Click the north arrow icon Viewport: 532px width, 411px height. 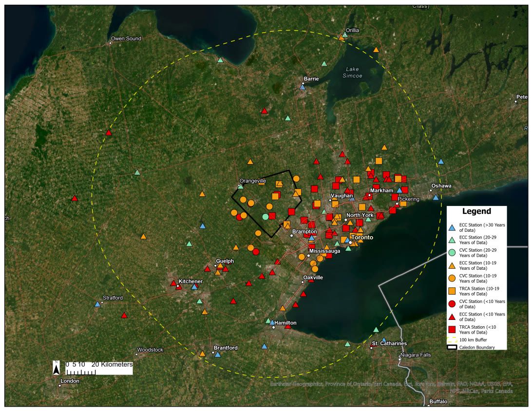pos(57,368)
